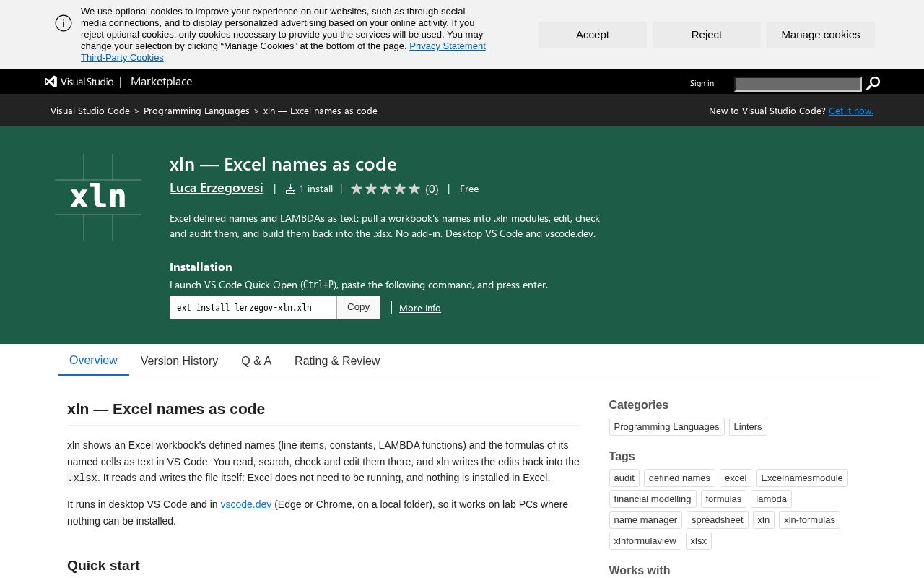Click the 'Get it now.' link
This screenshot has height=578, width=924.
(851, 111)
